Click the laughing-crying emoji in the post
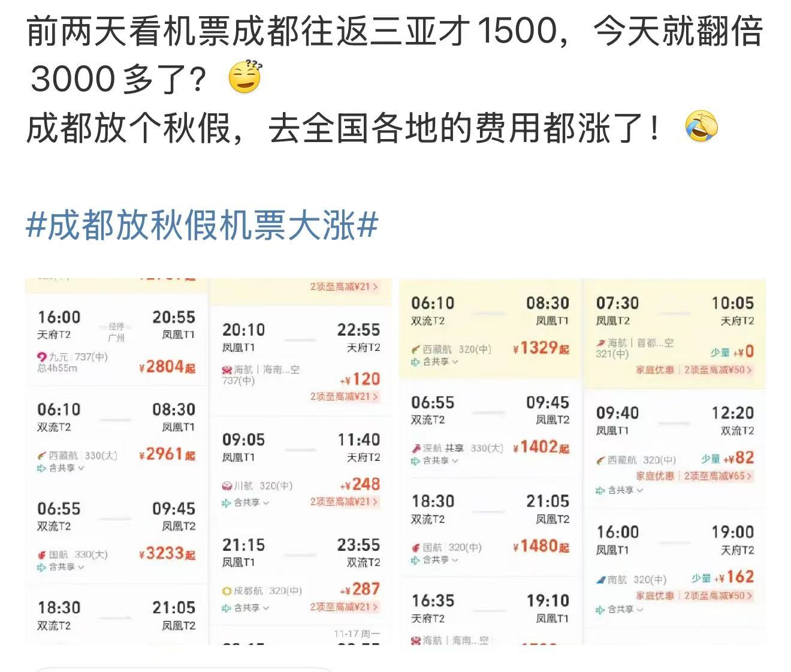The height and width of the screenshot is (672, 791). 701,126
